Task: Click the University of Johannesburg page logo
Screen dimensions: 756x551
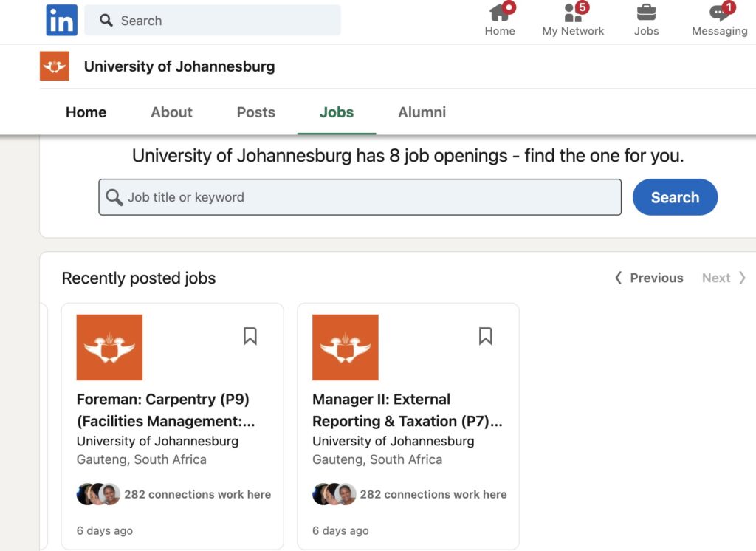Action: (x=54, y=66)
